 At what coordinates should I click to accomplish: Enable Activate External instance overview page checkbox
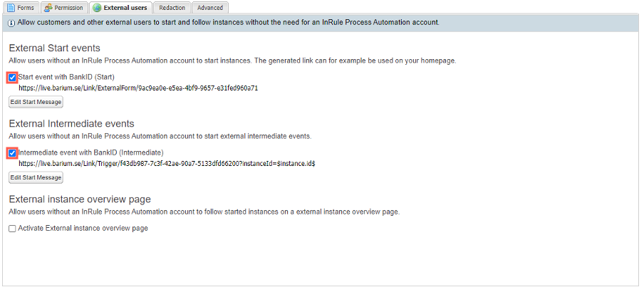(12, 229)
